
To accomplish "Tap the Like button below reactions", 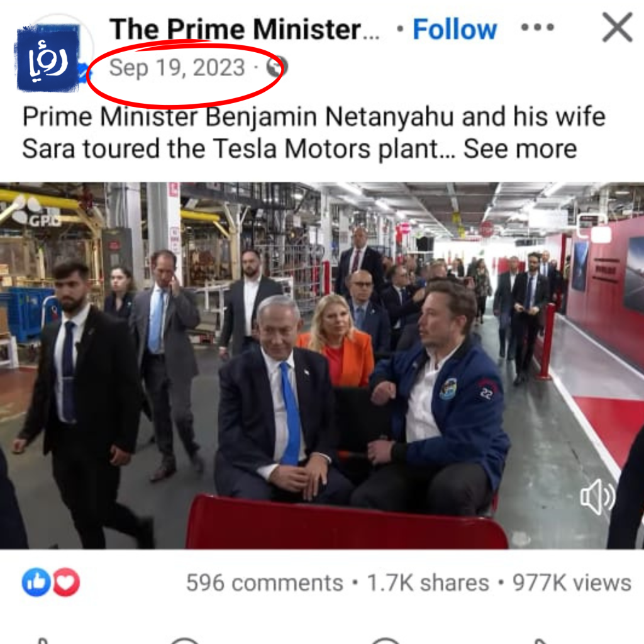I will click(43, 641).
